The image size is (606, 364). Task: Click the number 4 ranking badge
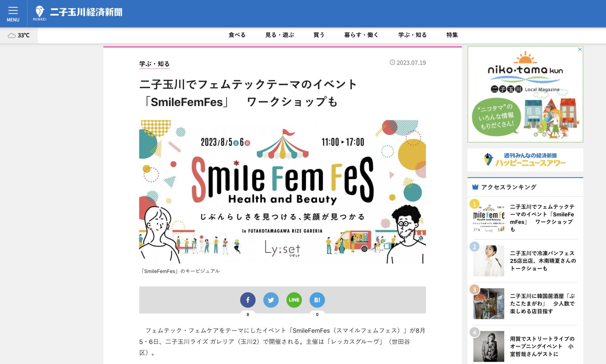pyautogui.click(x=474, y=332)
